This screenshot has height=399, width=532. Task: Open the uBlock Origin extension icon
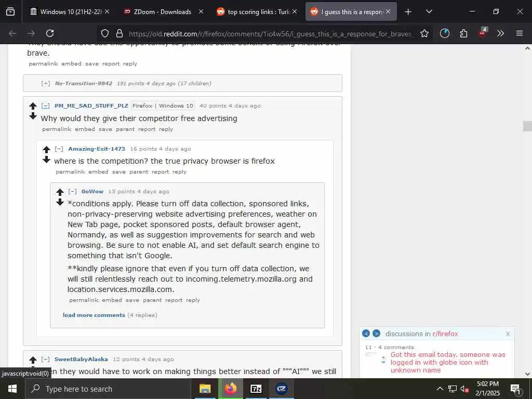click(x=483, y=33)
